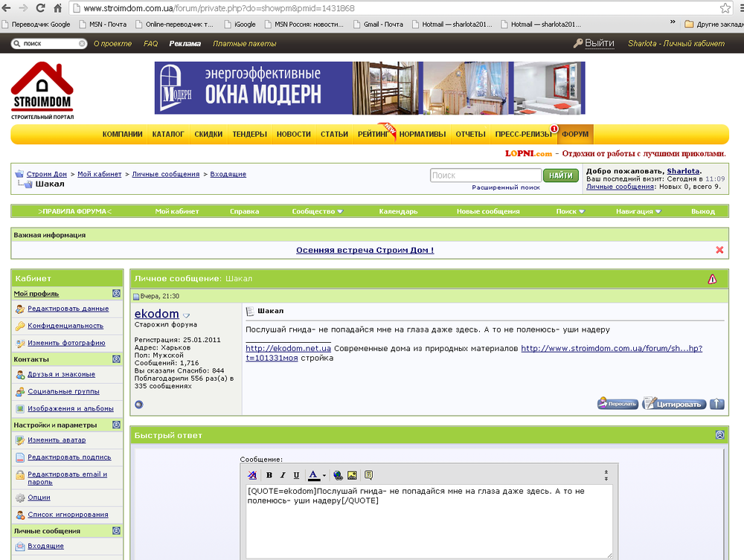Toggle bold formatting in quick reply editor
The image size is (744, 560).
coord(269,475)
